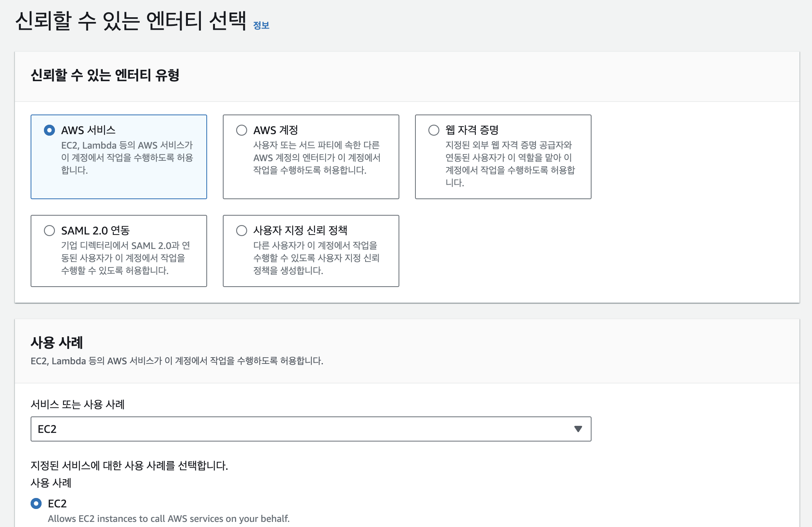Click the AWS 서비스 card description text
This screenshot has width=812, height=527.
click(127, 158)
